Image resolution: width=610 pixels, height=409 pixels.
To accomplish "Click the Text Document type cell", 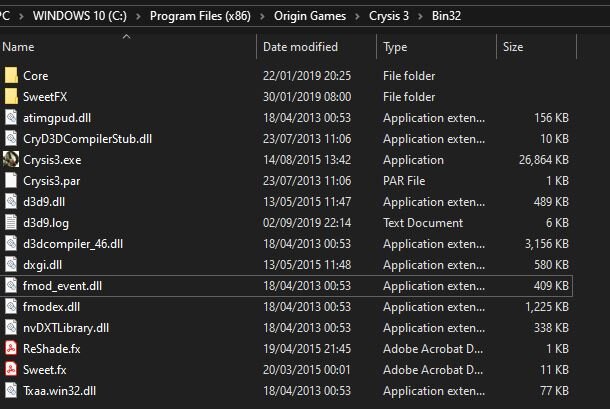I will pos(423,223).
